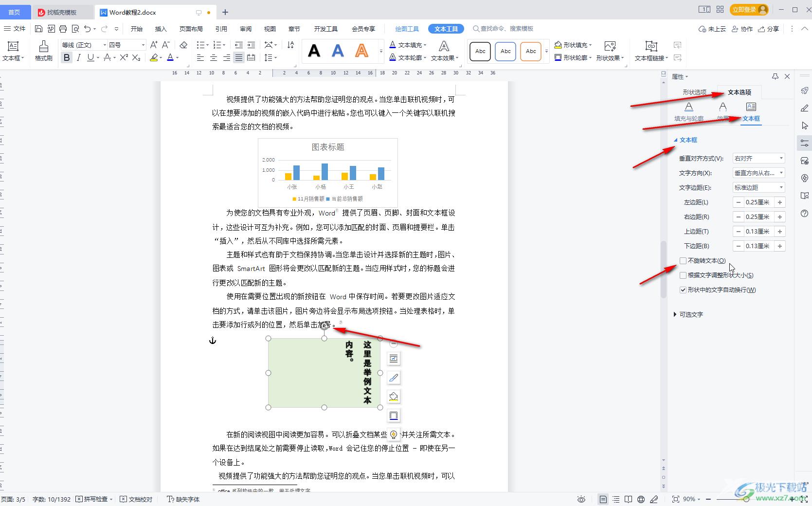The width and height of the screenshot is (812, 506).
Task: Open Fill and Outline (填充与轮廓) icon tab
Action: [689, 112]
